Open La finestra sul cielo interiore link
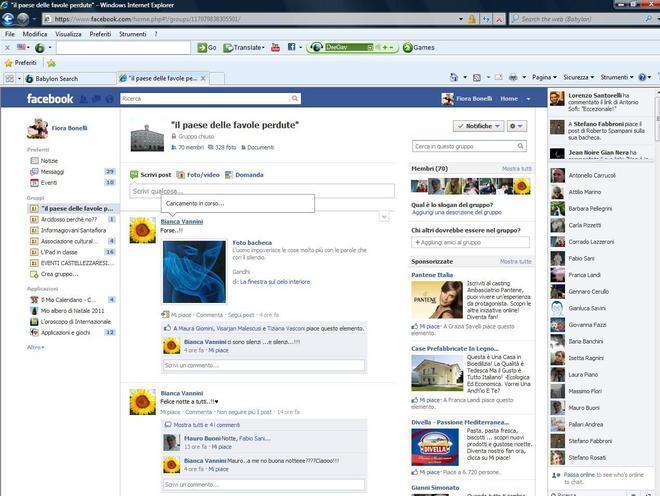660x496 pixels. (275, 282)
